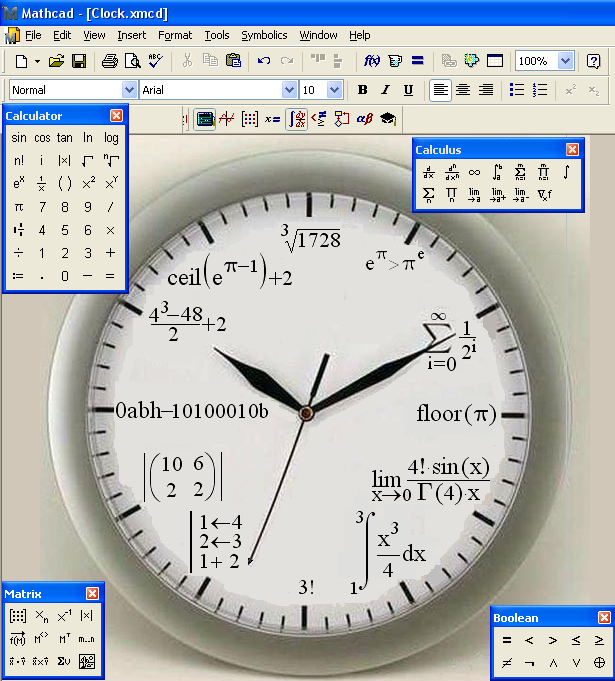Open the Evaluation toolbar x= icon
Screen dimensions: 615x681
pos(272,119)
